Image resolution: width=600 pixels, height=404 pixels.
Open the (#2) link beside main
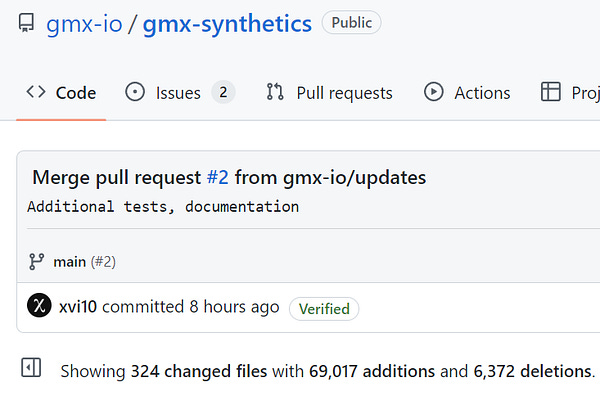coord(103,262)
